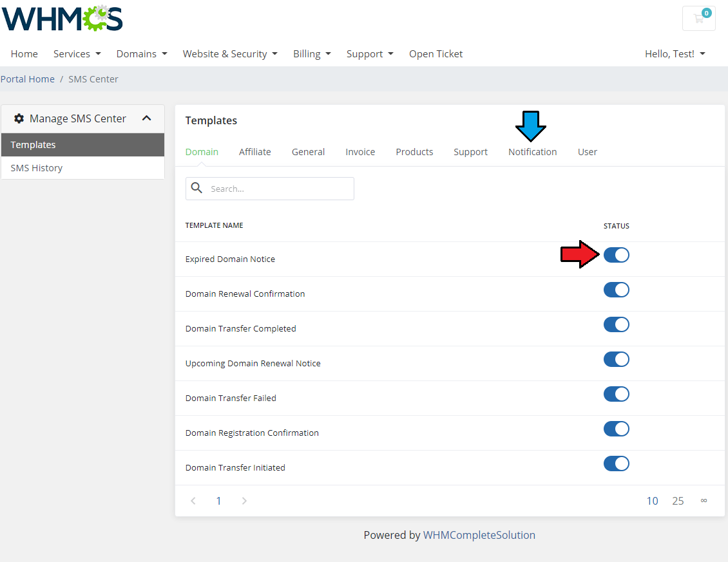Open WHMCompleteSolution link
Viewport: 728px width, 562px height.
point(479,535)
